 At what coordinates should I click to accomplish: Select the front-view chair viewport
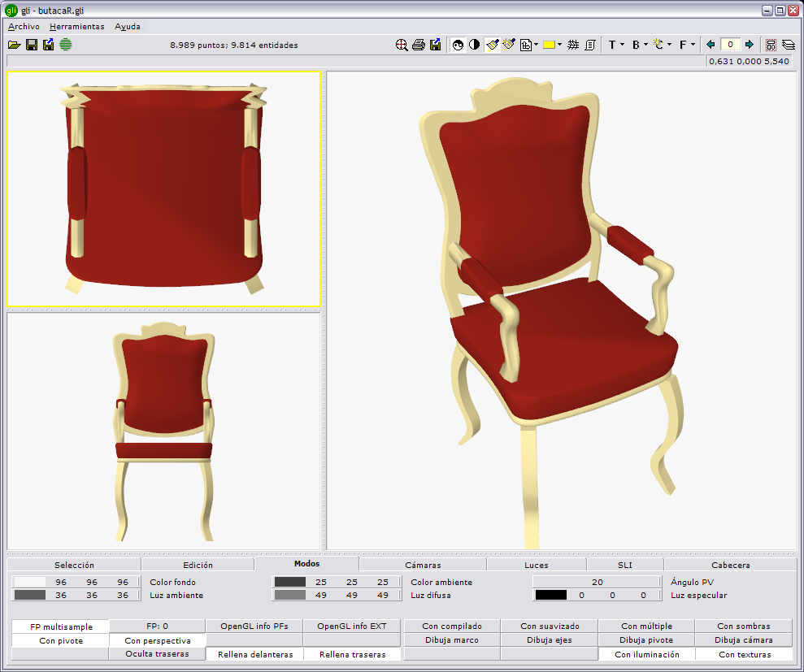click(x=164, y=431)
